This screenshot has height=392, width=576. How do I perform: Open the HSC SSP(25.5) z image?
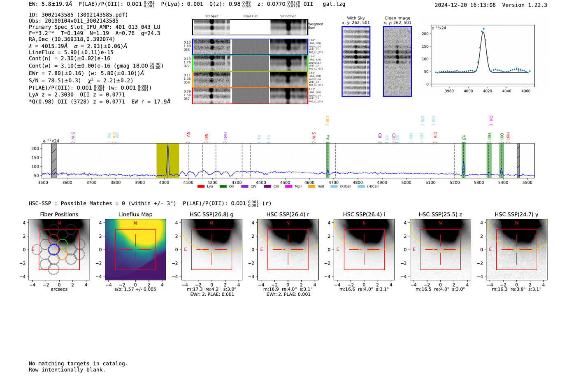440,250
